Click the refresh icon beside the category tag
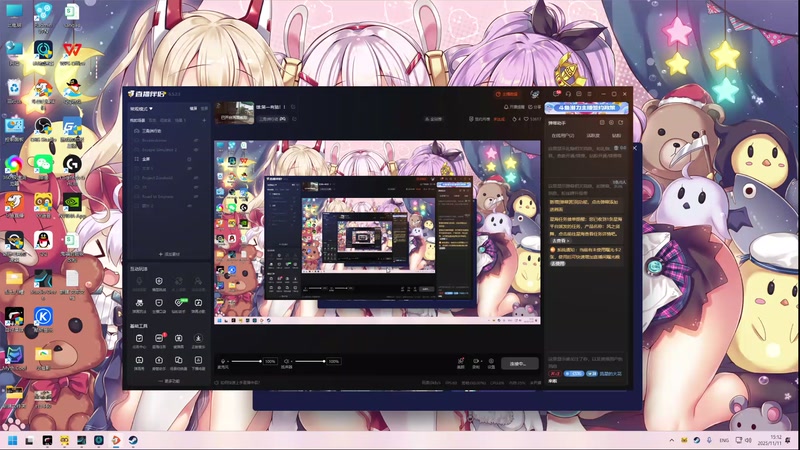 [x=294, y=119]
